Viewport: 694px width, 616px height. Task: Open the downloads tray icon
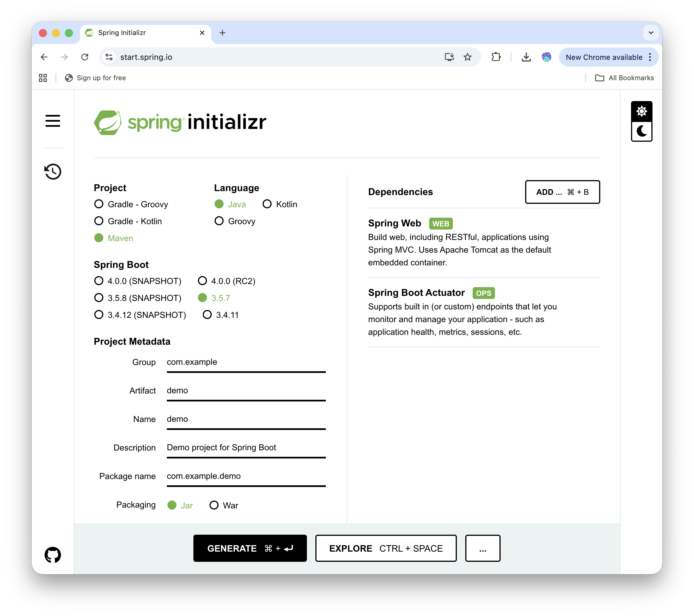tap(526, 57)
